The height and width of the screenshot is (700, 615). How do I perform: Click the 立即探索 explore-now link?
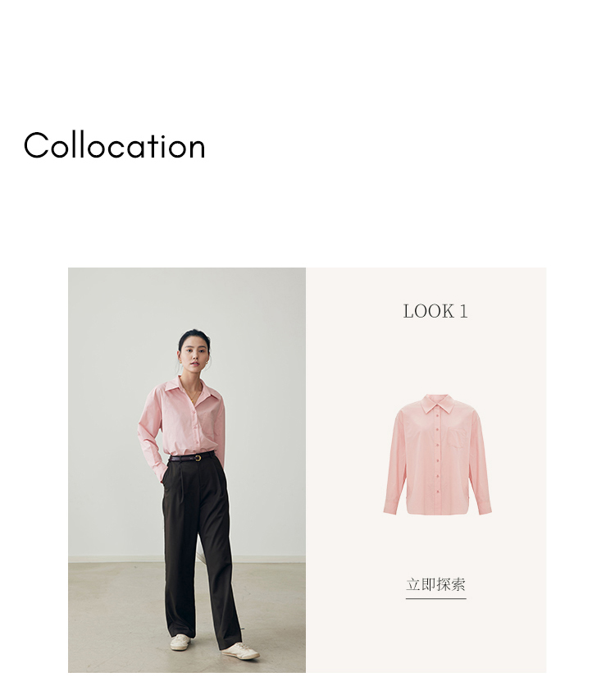click(x=435, y=584)
